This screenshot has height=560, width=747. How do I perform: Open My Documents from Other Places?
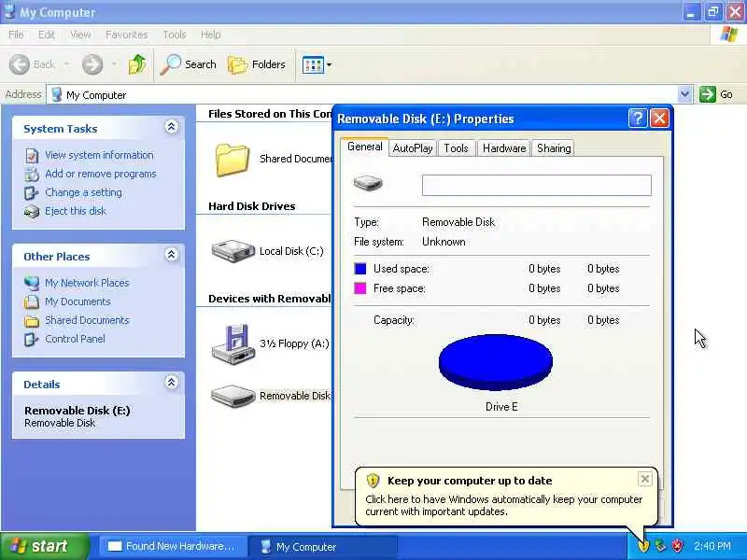[x=78, y=301]
